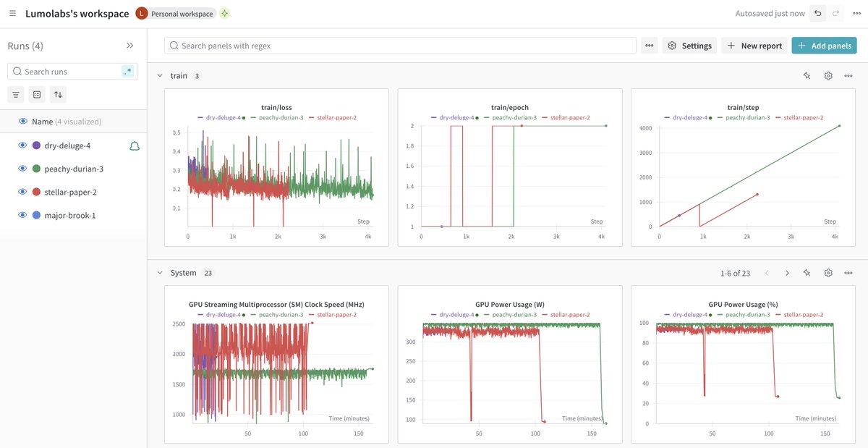Click the sparkle icon beside Personal workspace
Screen dimensions: 868x448
pyautogui.click(x=225, y=14)
